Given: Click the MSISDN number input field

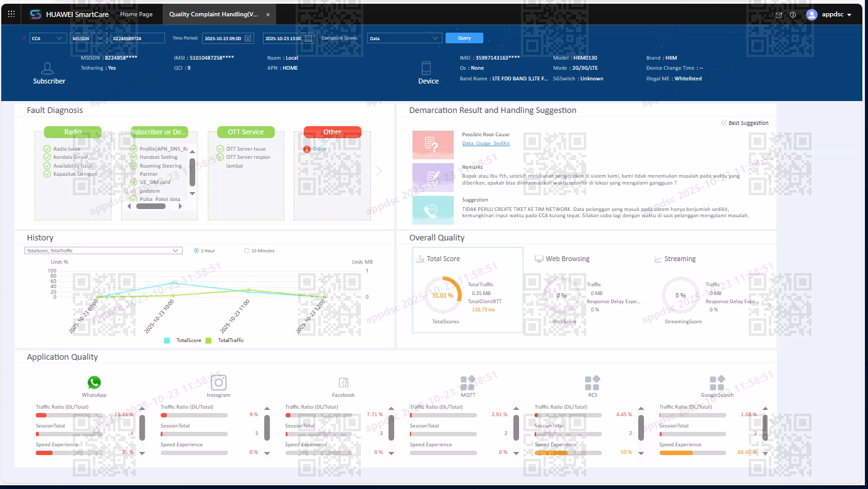Looking at the screenshot, I should (x=137, y=38).
